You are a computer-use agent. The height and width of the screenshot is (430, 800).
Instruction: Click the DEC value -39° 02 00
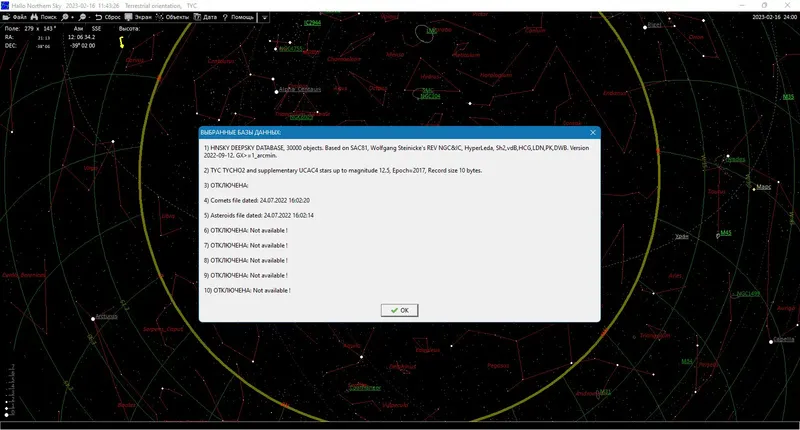[82, 45]
